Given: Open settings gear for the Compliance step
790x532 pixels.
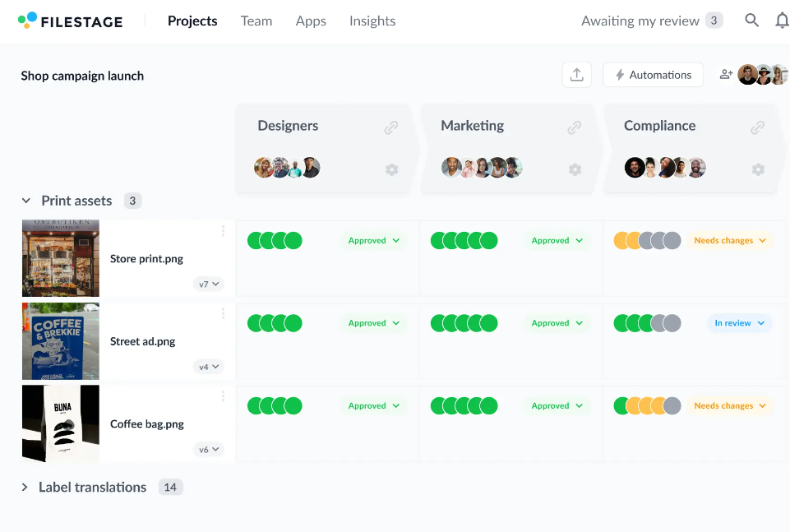Looking at the screenshot, I should 757,169.
